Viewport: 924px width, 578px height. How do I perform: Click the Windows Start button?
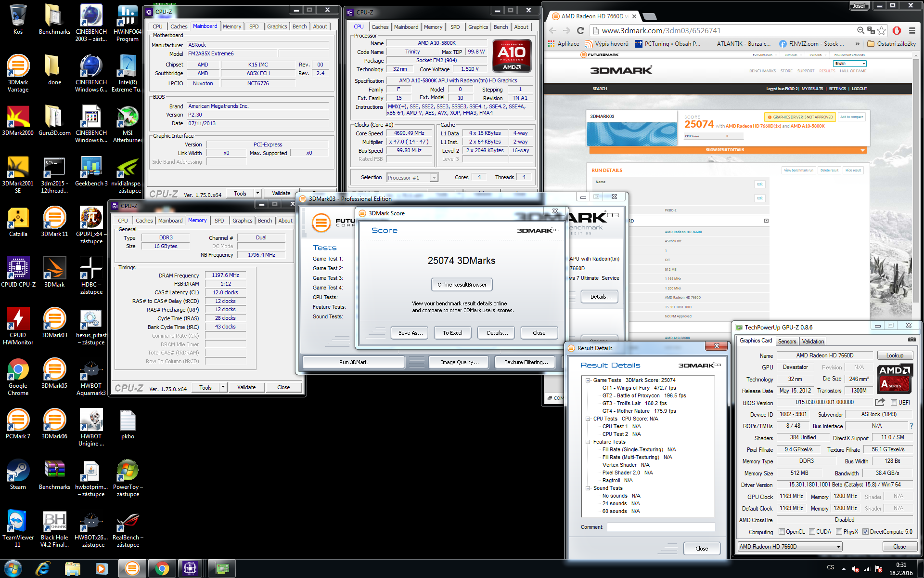coord(13,569)
